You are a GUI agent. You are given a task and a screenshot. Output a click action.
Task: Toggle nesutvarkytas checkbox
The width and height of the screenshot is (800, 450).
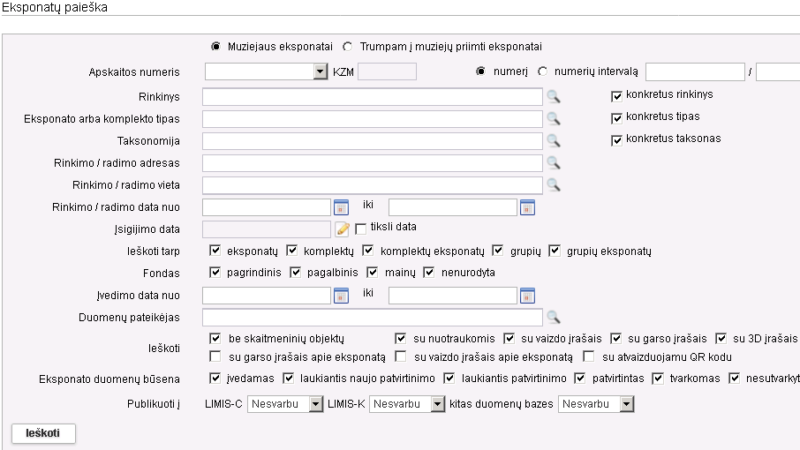click(x=735, y=378)
